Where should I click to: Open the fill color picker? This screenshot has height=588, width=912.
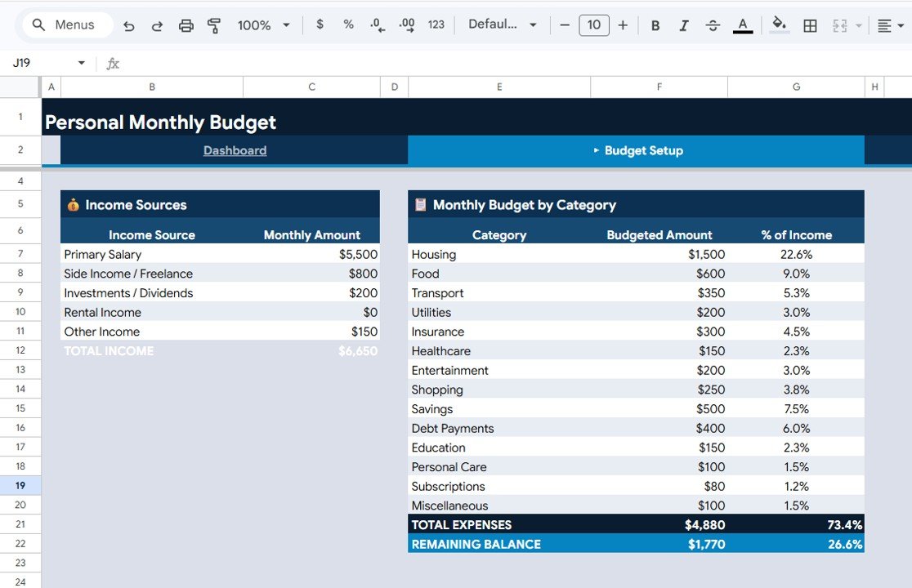tap(778, 24)
